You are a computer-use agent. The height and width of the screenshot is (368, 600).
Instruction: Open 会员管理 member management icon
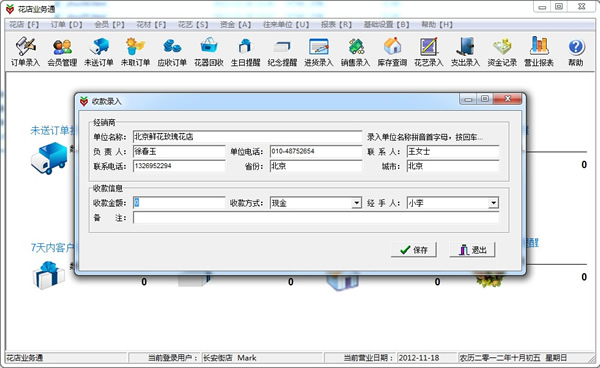click(62, 52)
